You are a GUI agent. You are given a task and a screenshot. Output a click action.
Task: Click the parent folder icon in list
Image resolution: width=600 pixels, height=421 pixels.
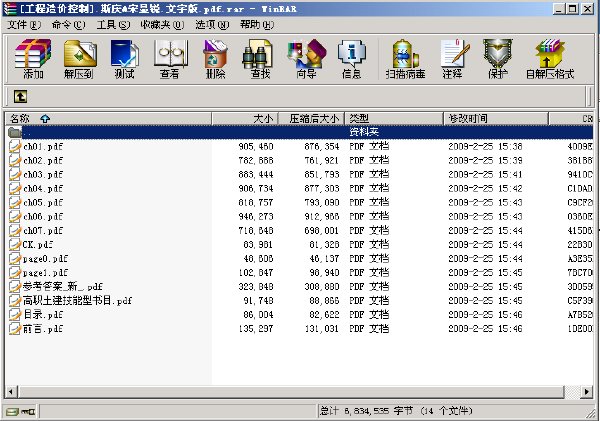pyautogui.click(x=15, y=132)
